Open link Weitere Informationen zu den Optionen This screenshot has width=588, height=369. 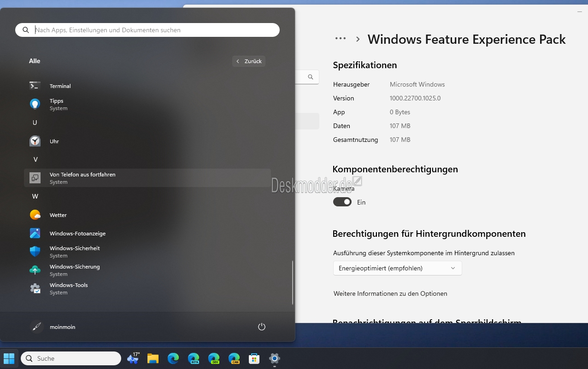[390, 293]
